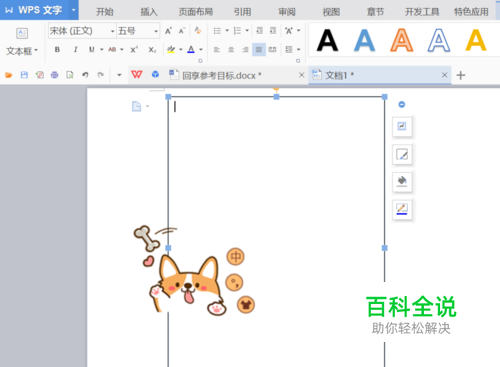Click the save document icon

(x=24, y=75)
